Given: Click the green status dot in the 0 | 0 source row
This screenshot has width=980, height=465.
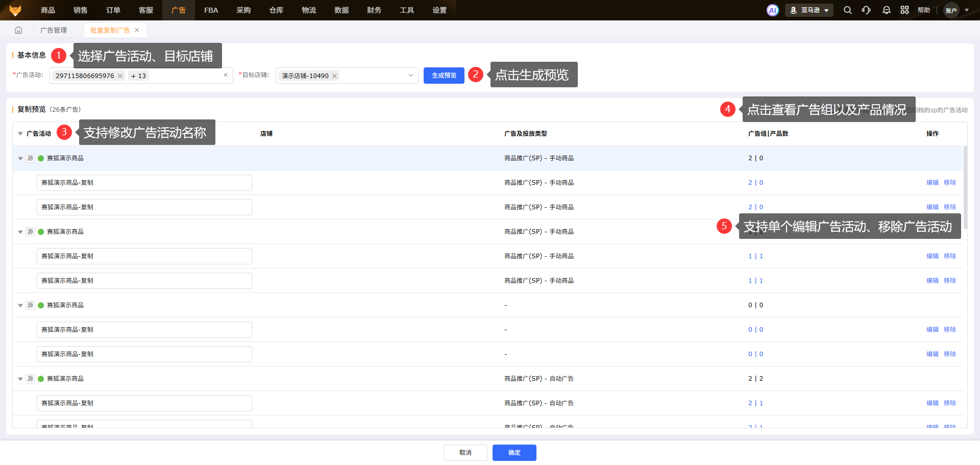Looking at the screenshot, I should pyautogui.click(x=41, y=305).
